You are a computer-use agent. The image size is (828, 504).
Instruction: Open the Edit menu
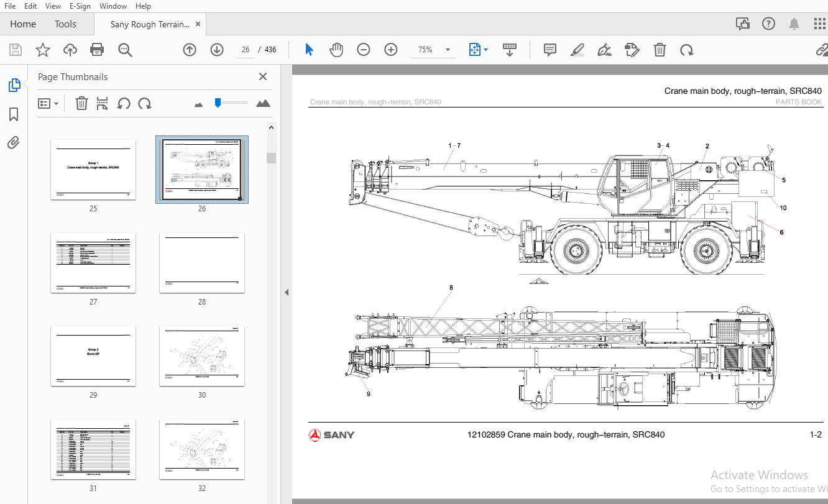[30, 6]
